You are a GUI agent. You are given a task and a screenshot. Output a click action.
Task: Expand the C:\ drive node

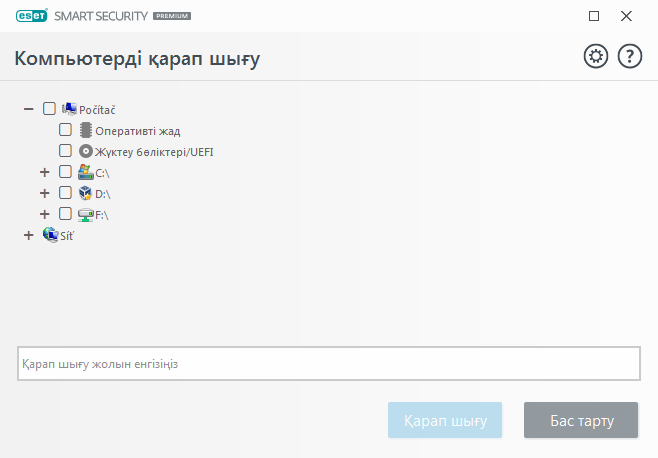(44, 172)
